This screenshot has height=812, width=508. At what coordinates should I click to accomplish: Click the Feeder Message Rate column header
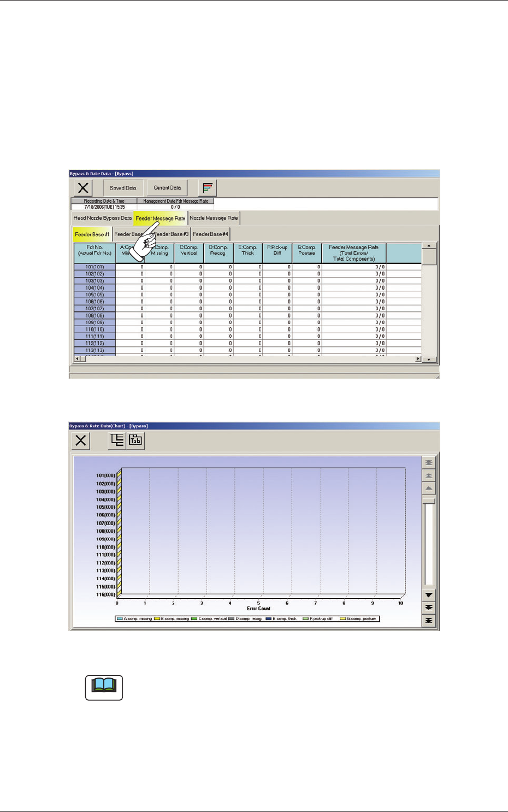tap(354, 254)
